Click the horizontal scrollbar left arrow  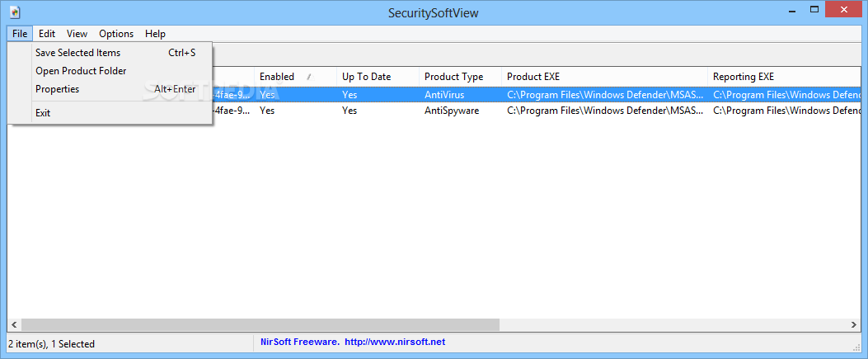click(14, 324)
